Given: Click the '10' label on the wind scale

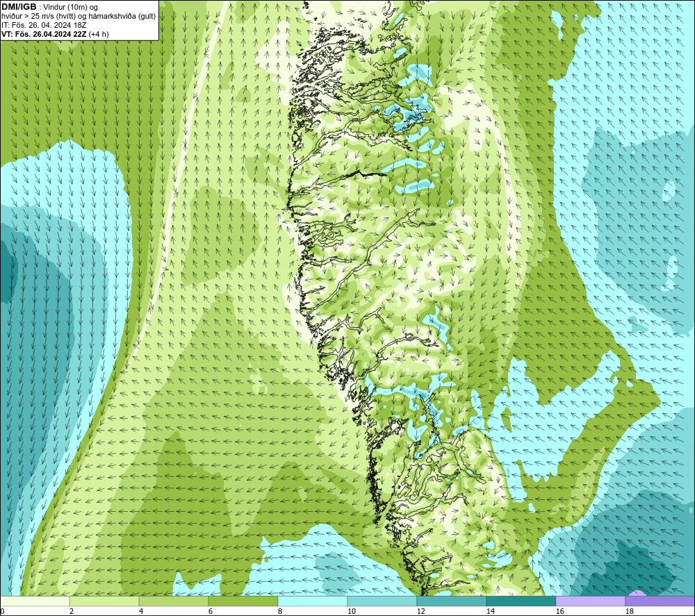Looking at the screenshot, I should coord(351,611).
